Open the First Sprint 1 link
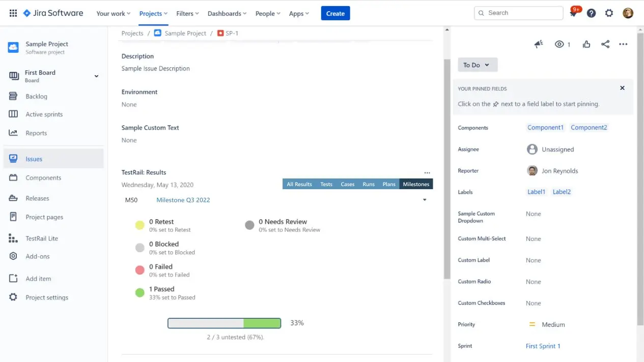 (x=543, y=346)
